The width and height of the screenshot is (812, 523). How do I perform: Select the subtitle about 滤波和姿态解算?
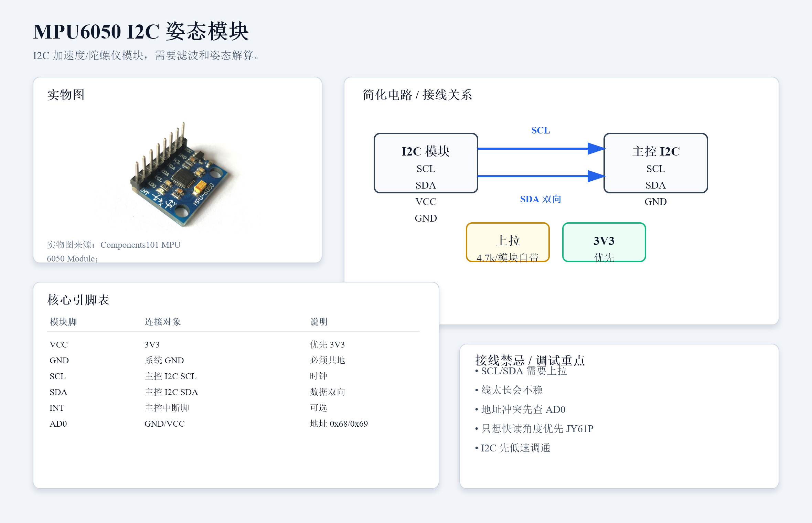coord(146,55)
